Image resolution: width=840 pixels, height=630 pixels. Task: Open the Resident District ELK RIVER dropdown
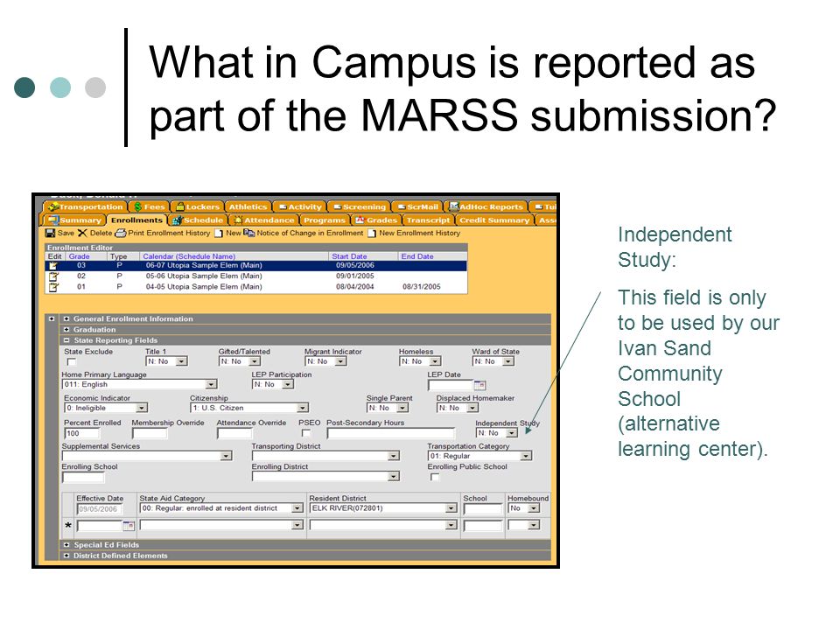click(451, 508)
